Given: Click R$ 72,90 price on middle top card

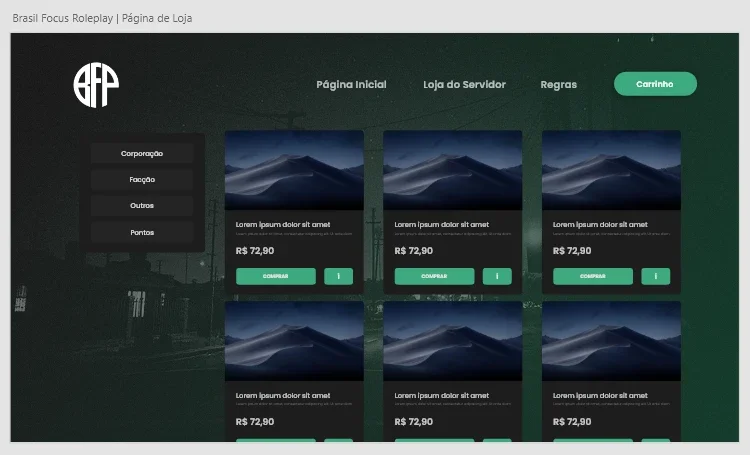Looking at the screenshot, I should coord(413,251).
